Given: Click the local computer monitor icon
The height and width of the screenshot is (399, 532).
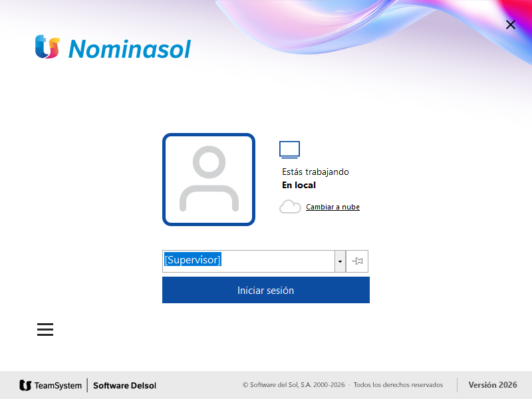Looking at the screenshot, I should [289, 150].
